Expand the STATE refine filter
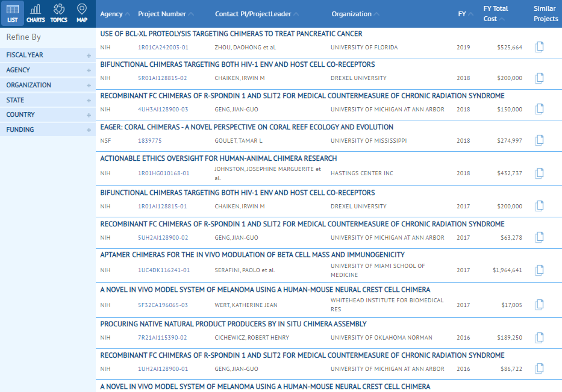The width and height of the screenshot is (562, 392). [48, 101]
